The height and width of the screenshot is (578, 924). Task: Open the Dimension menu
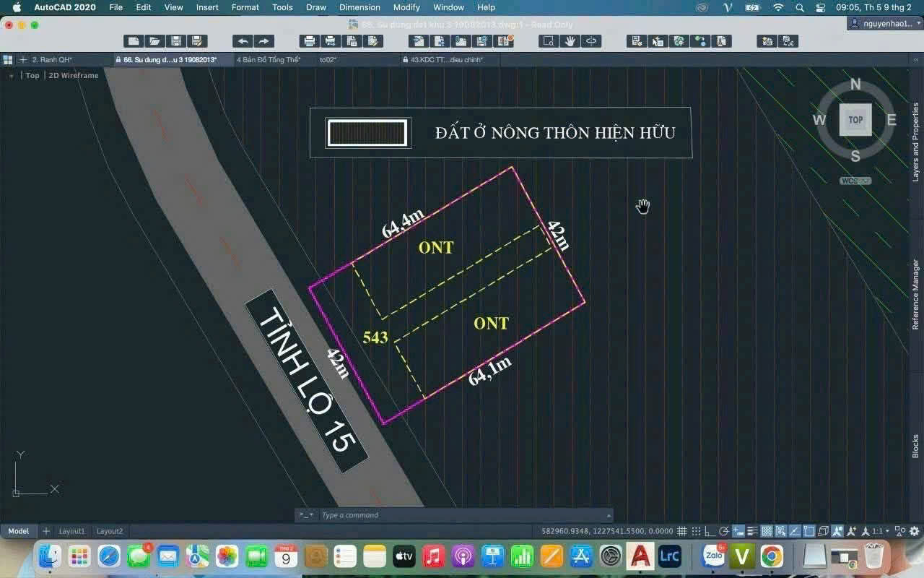click(x=359, y=7)
